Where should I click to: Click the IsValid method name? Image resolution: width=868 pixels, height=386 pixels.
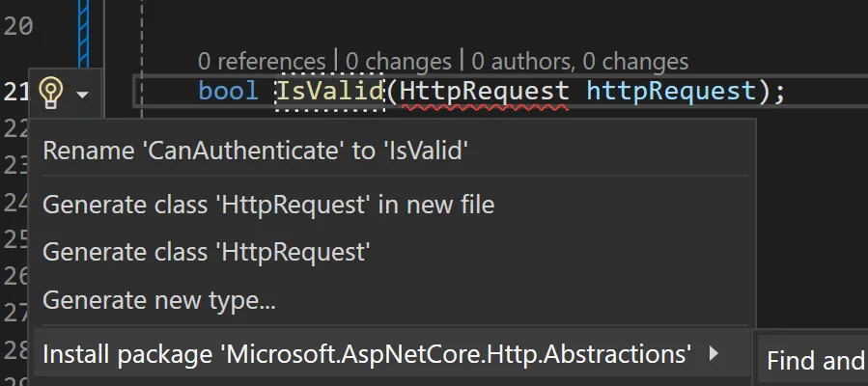tap(330, 92)
